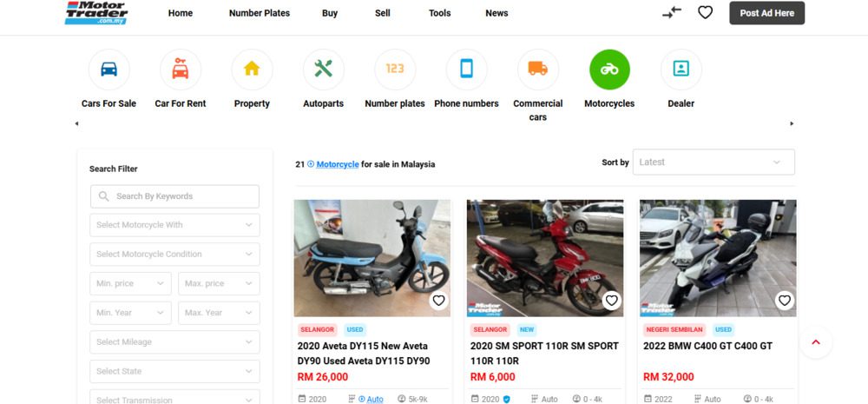Select the green Motorcycles icon
Screen dimensions: 868x404
point(609,70)
